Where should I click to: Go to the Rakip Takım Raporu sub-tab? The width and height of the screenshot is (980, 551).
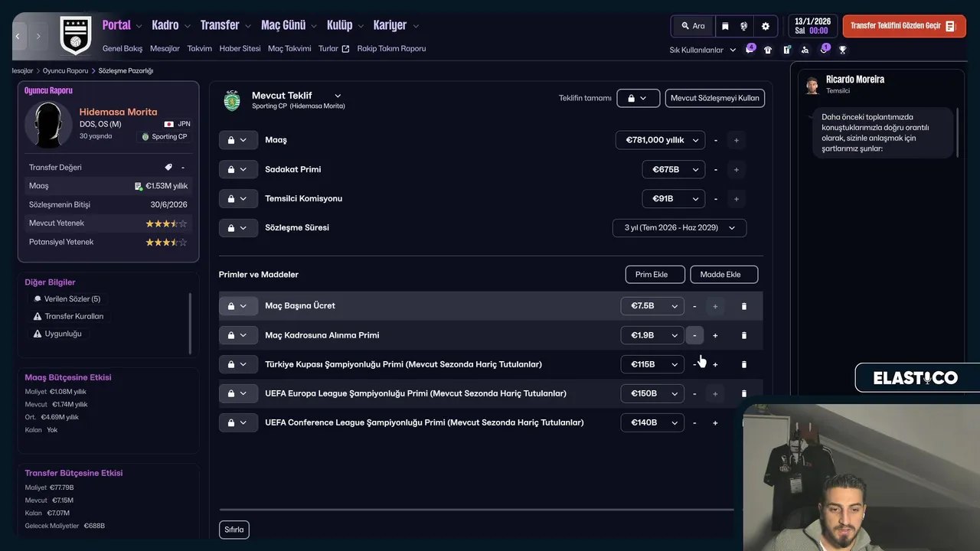(391, 48)
